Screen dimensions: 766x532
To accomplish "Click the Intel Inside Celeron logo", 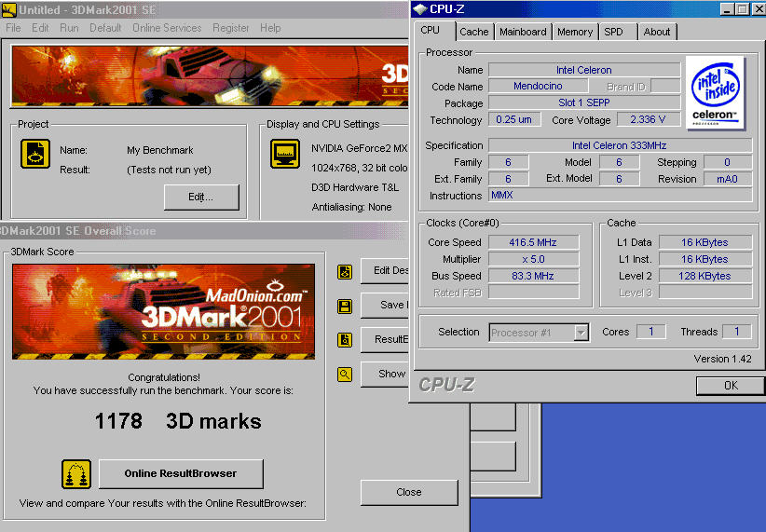I will click(715, 92).
